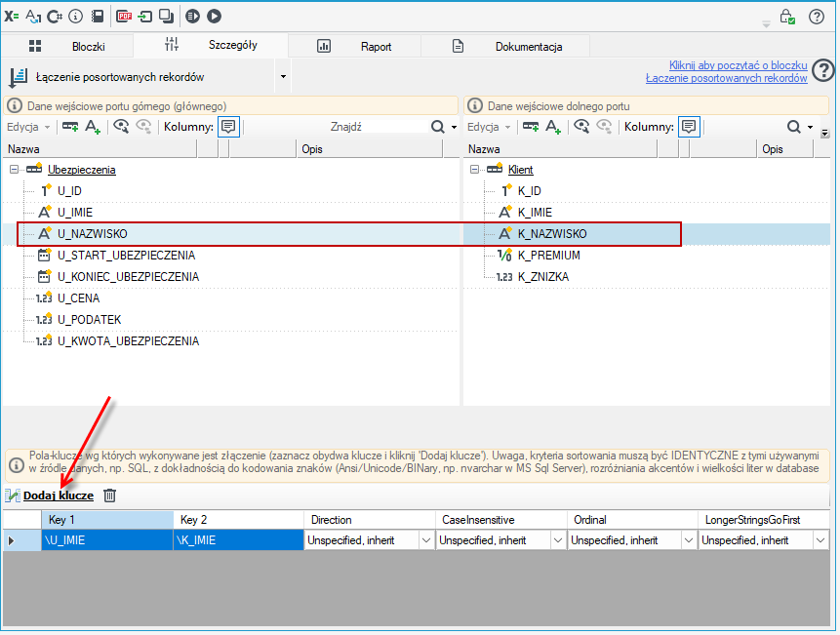Click the green-arrow import icon in top toolbar
This screenshot has width=840, height=635.
[x=144, y=17]
